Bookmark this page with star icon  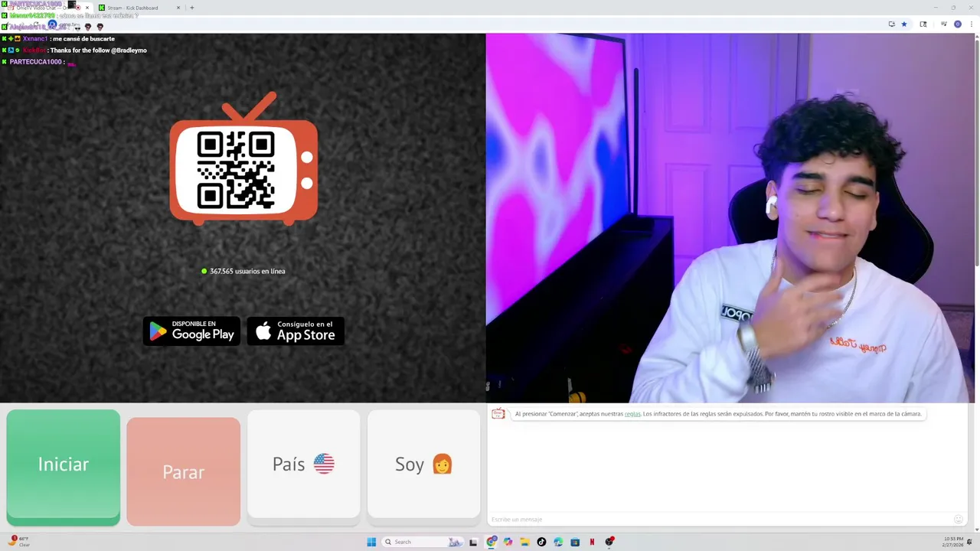pos(904,24)
